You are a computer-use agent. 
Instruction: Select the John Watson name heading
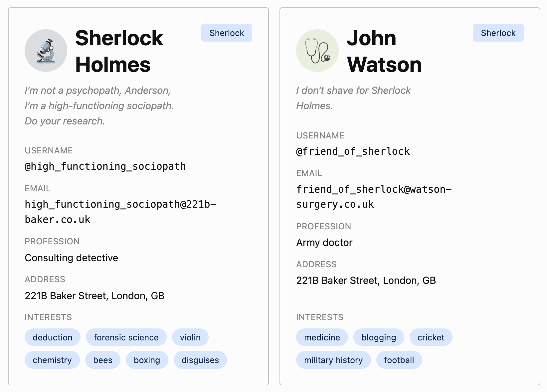click(x=384, y=51)
